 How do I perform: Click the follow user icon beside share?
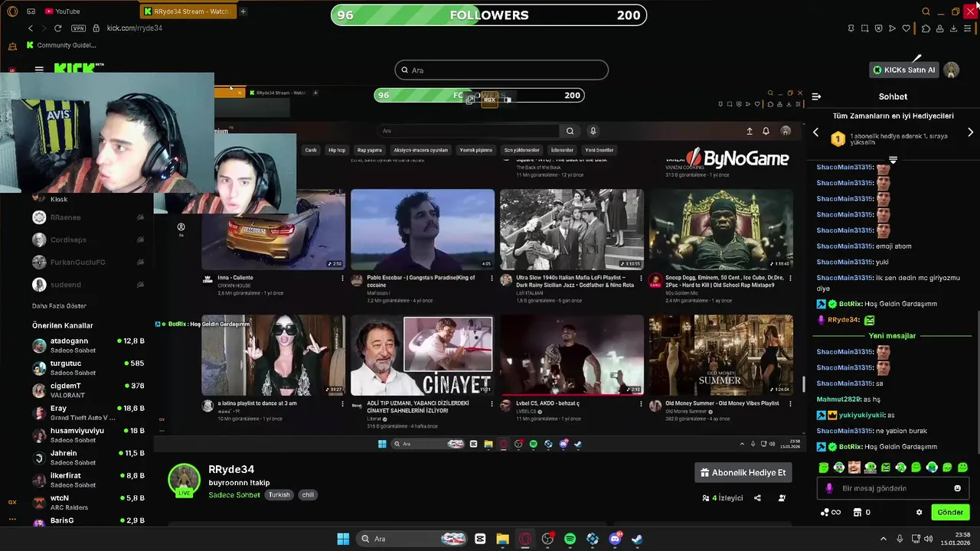click(782, 498)
